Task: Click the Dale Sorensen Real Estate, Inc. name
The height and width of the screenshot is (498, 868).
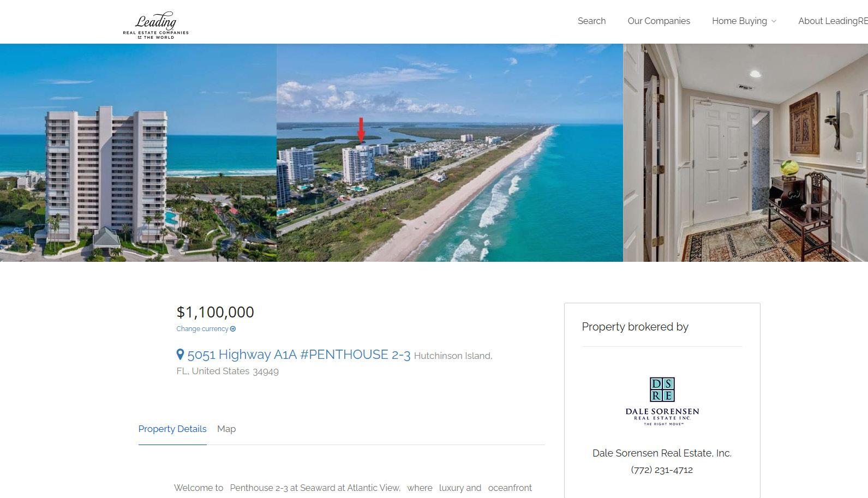Action: point(662,453)
